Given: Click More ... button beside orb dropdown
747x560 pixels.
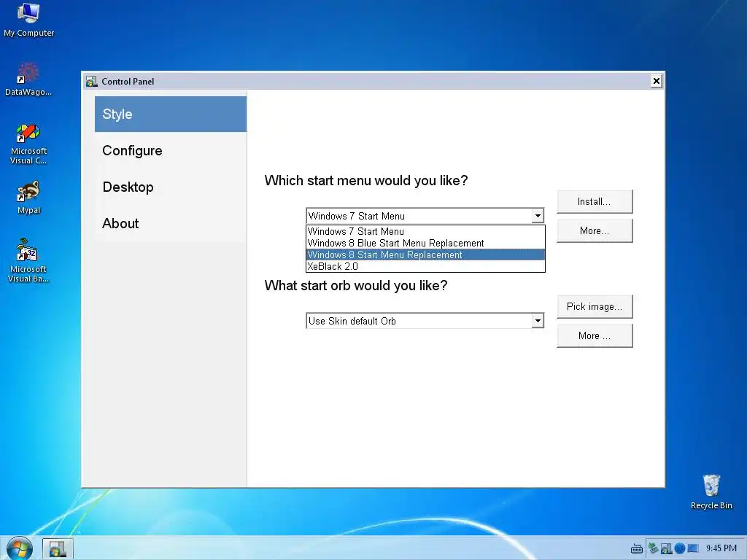Looking at the screenshot, I should click(594, 335).
